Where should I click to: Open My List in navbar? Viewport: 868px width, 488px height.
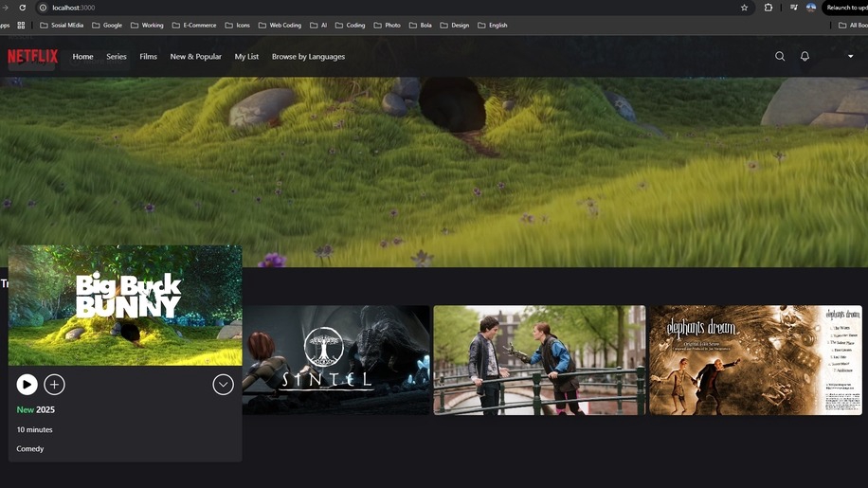[247, 57]
